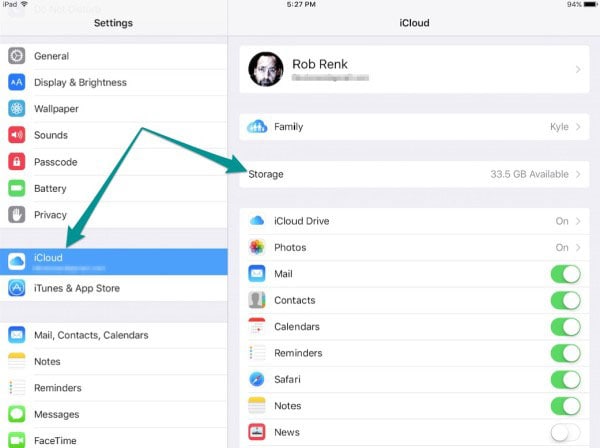Select Wallpaper in settings list
The width and height of the screenshot is (600, 448).
coord(114,109)
